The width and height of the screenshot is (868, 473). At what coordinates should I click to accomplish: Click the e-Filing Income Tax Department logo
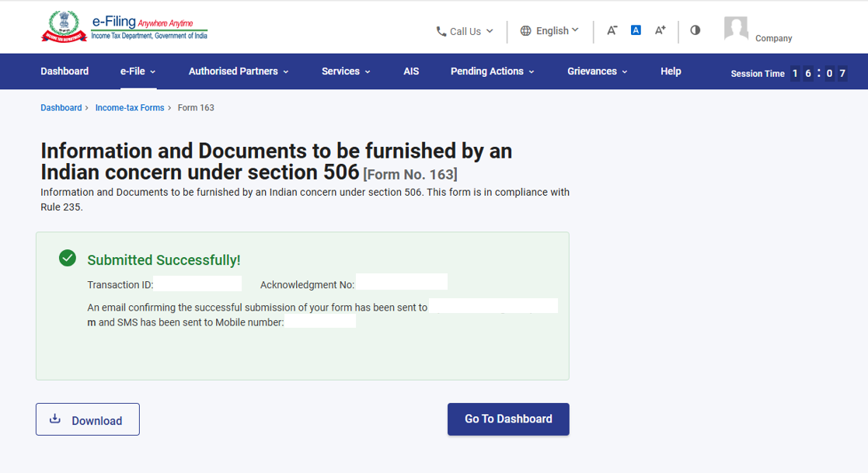(x=124, y=26)
